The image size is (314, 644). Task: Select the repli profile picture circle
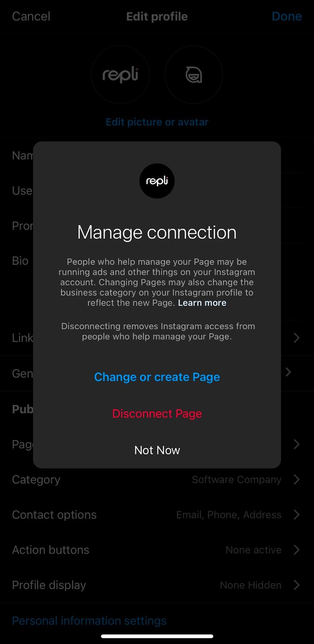tap(120, 75)
